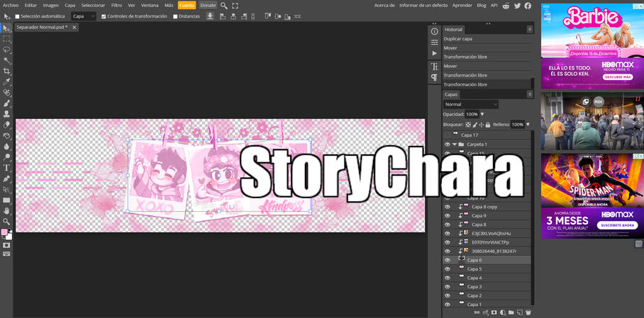This screenshot has height=318, width=644.
Task: Click the Cuenta button
Action: (187, 5)
